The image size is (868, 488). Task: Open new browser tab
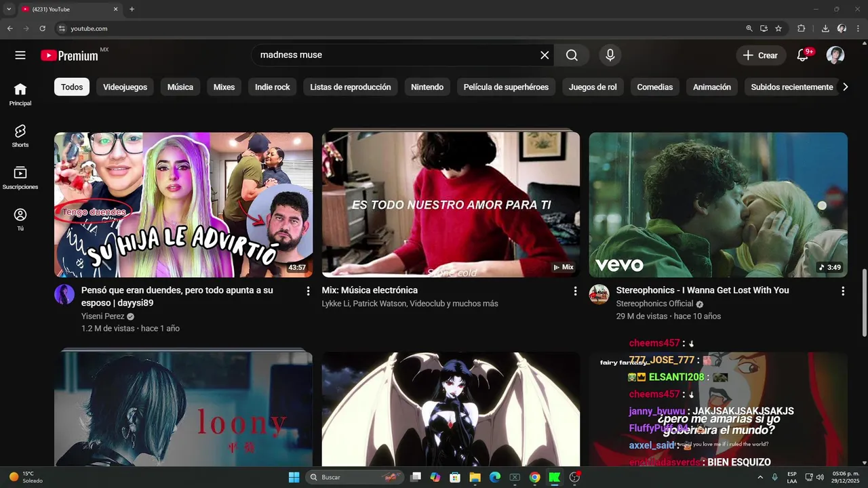pyautogui.click(x=132, y=9)
